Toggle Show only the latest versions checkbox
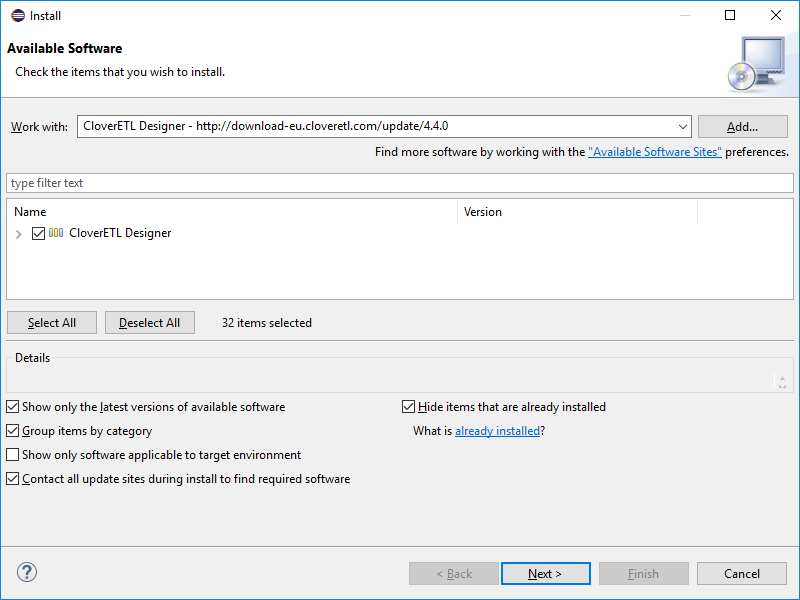The image size is (800, 600). click(x=13, y=407)
